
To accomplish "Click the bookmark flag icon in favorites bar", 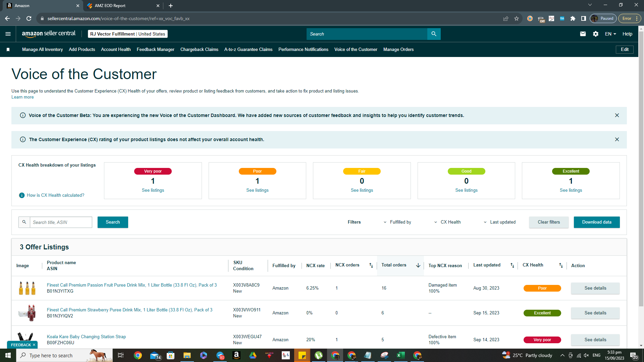I will 8,50.
